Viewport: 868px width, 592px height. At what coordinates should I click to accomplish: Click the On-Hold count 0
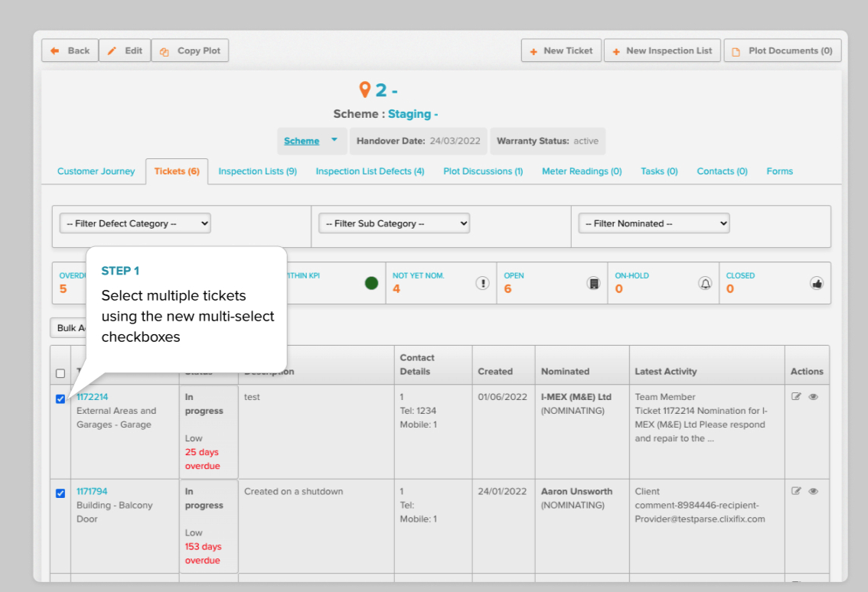point(619,289)
